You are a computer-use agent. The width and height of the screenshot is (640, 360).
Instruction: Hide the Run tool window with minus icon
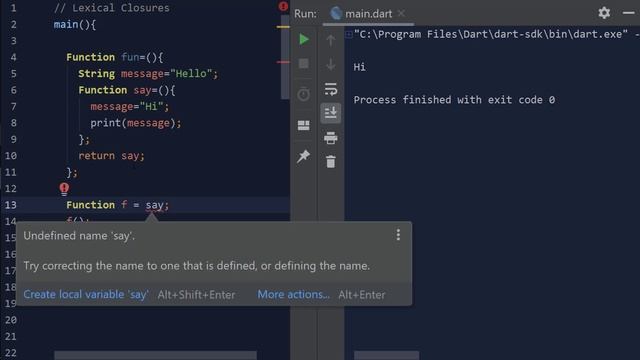[x=629, y=13]
